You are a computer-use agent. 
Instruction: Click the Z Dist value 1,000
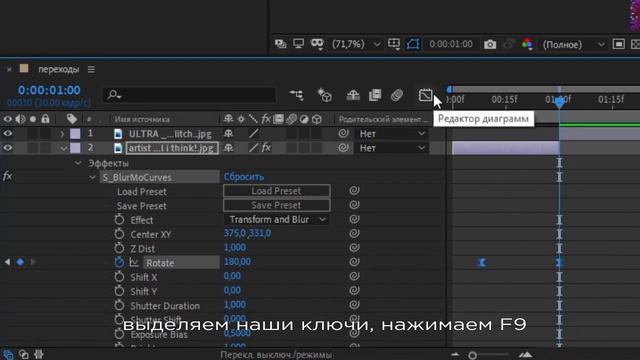point(235,247)
